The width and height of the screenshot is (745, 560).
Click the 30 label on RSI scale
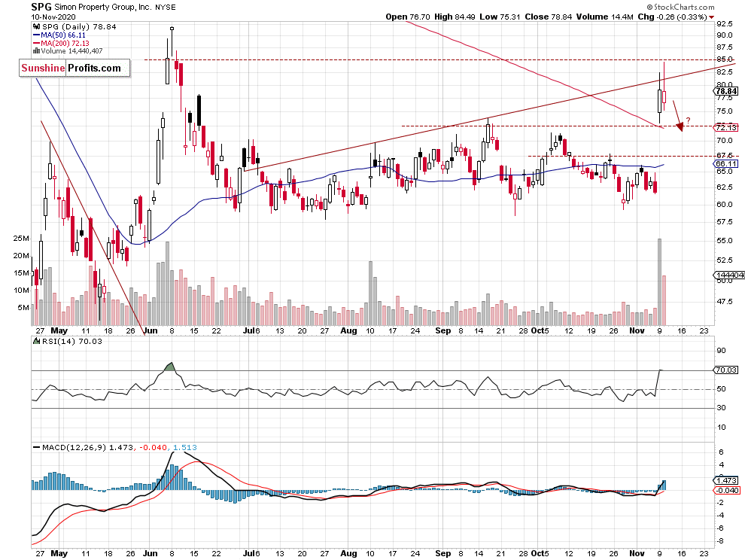[721, 407]
